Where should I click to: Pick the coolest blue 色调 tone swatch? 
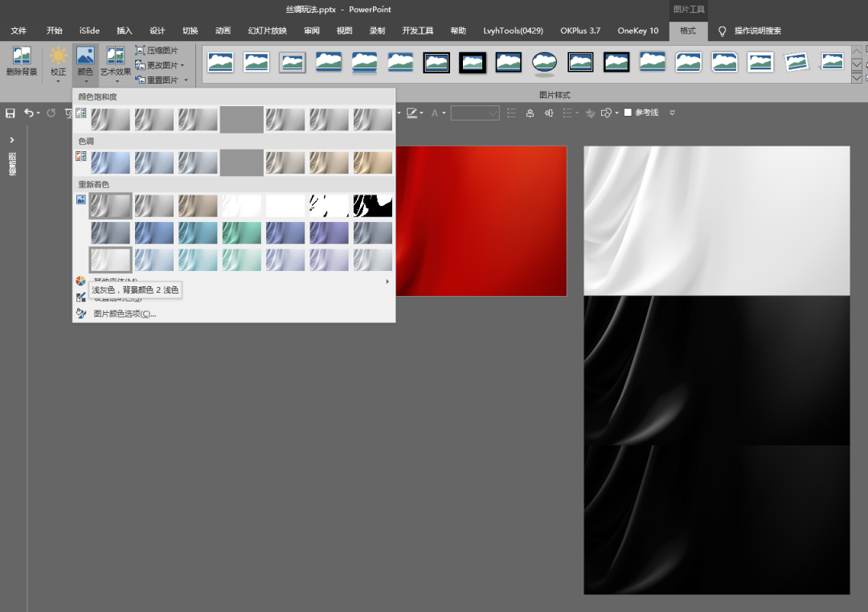[x=111, y=162]
